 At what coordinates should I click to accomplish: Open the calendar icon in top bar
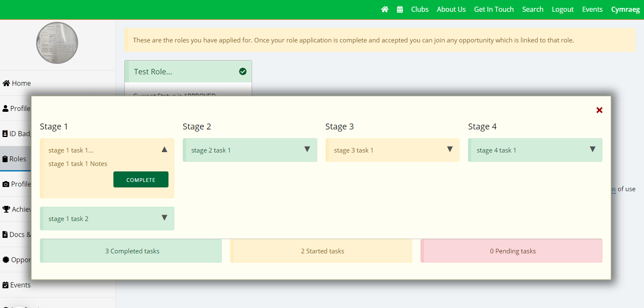pyautogui.click(x=400, y=9)
